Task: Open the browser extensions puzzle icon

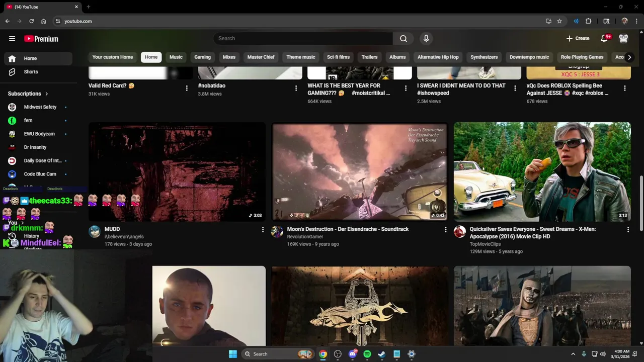Action: tap(588, 21)
